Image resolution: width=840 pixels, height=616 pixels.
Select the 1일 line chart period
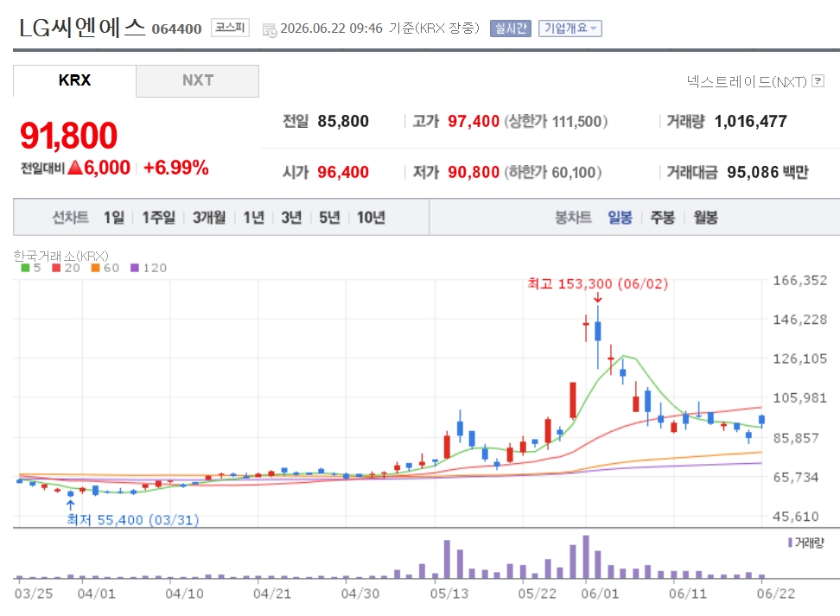click(x=113, y=218)
